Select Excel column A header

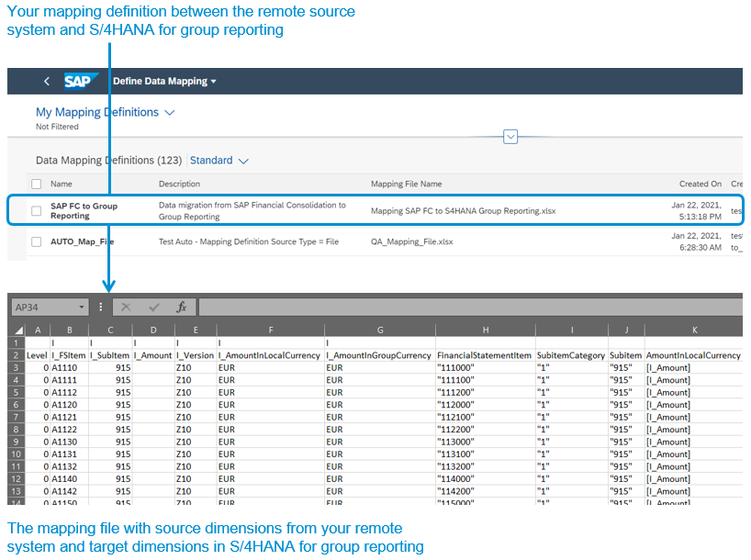pos(38,330)
